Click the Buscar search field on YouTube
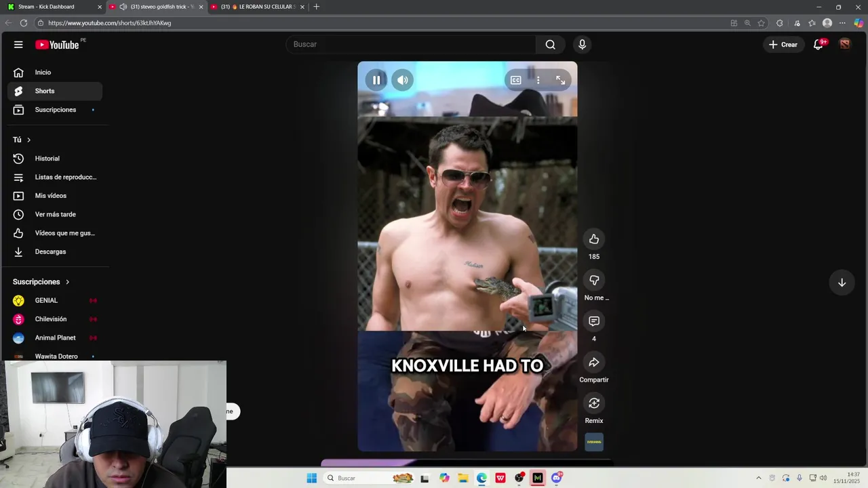Image resolution: width=868 pixels, height=488 pixels. [x=411, y=45]
